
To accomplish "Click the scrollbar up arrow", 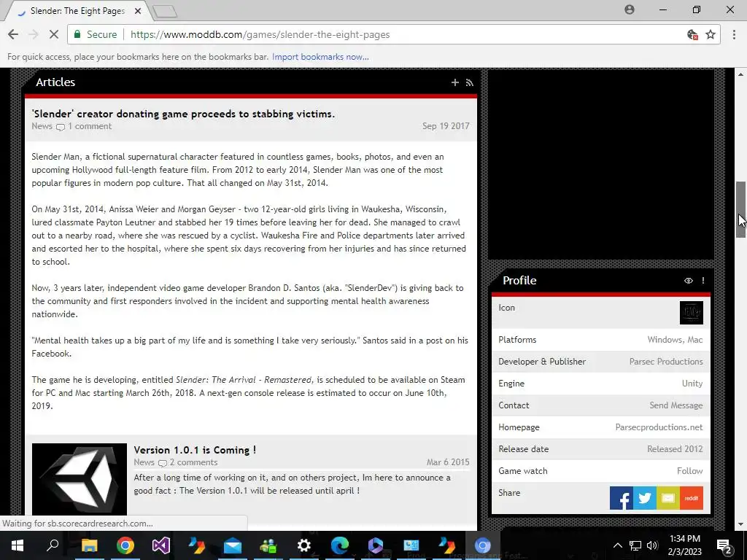I will [741, 74].
